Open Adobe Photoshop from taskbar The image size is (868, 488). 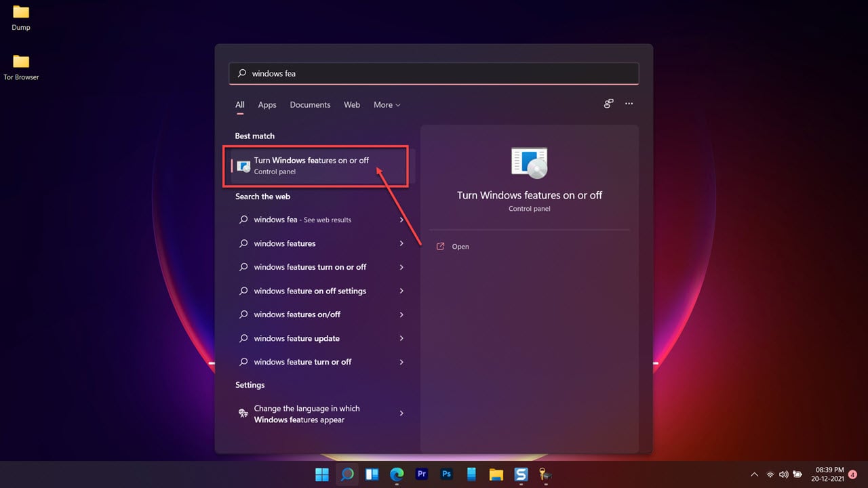pos(446,474)
